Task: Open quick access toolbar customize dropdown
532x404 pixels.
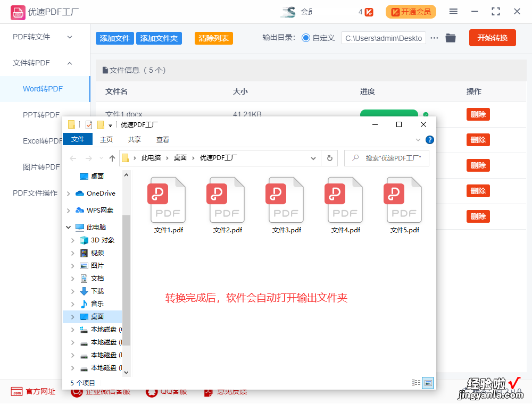Action: click(110, 125)
